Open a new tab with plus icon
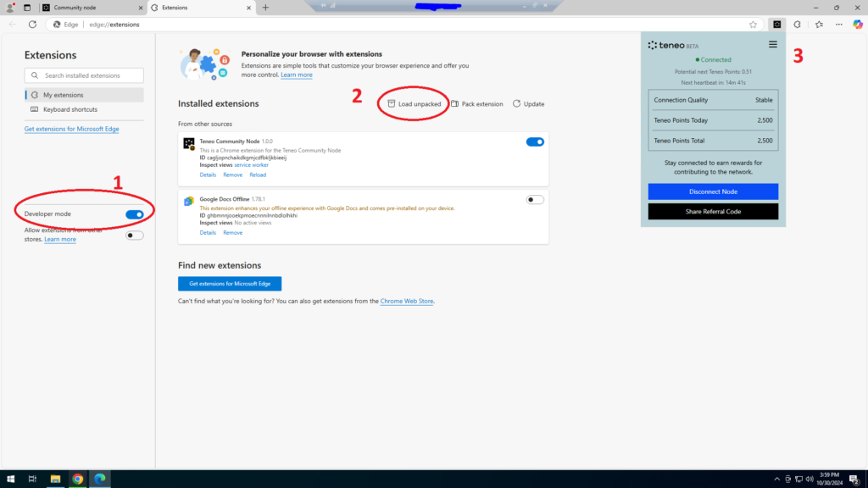 coord(265,8)
